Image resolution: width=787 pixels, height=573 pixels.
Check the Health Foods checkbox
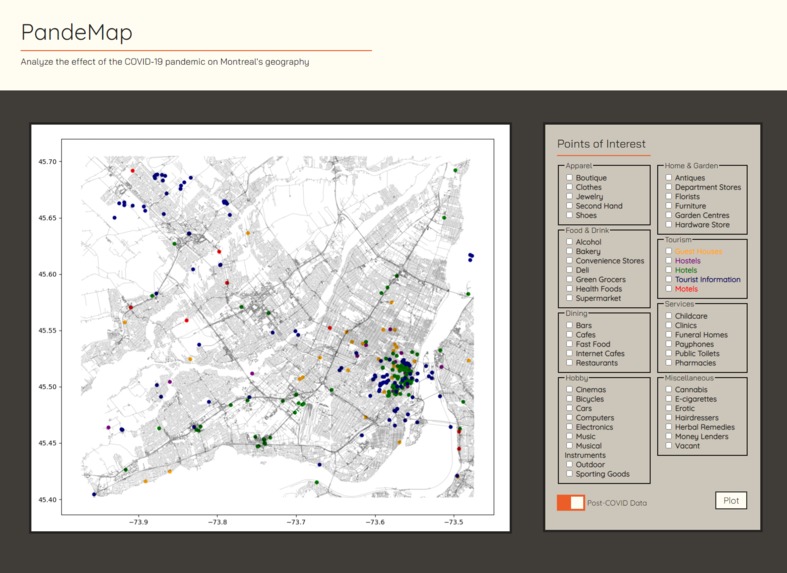point(569,289)
